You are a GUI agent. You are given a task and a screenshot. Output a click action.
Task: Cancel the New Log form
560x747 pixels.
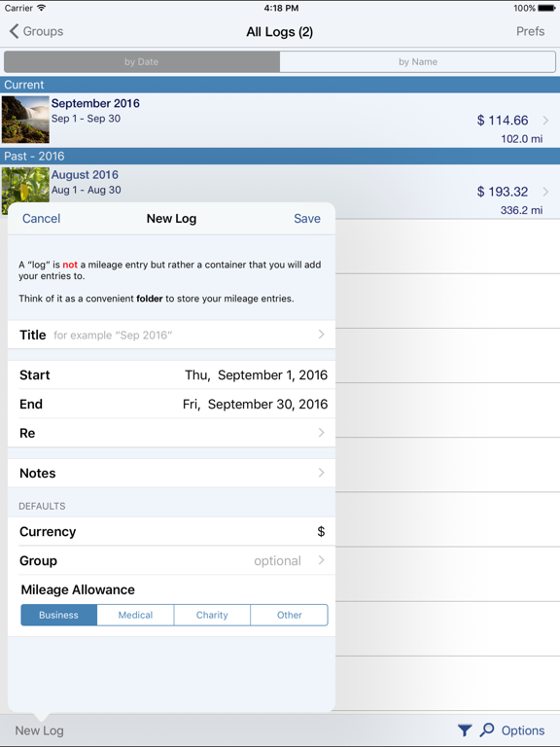42,219
